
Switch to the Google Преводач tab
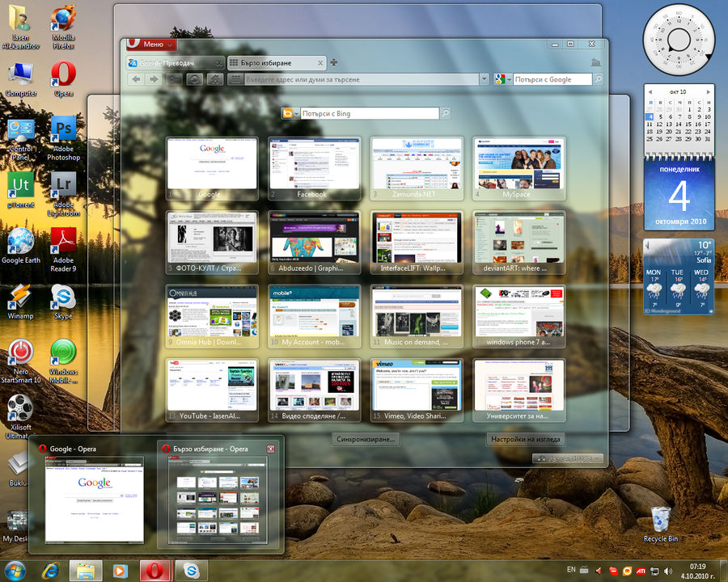175,63
